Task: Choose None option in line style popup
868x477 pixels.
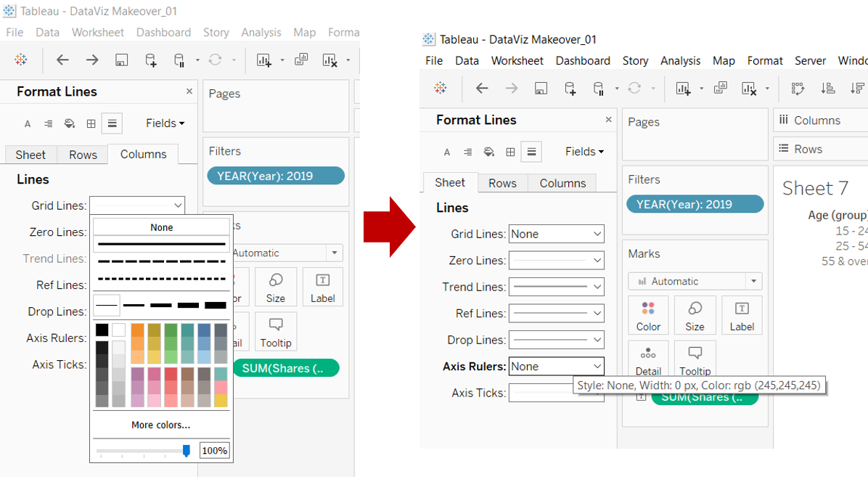Action: point(161,227)
